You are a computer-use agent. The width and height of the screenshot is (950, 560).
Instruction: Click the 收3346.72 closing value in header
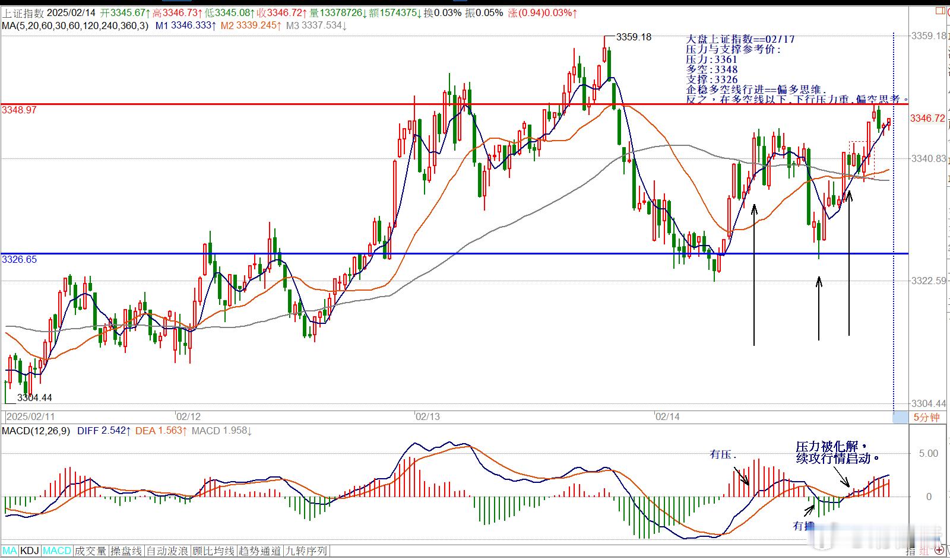282,12
